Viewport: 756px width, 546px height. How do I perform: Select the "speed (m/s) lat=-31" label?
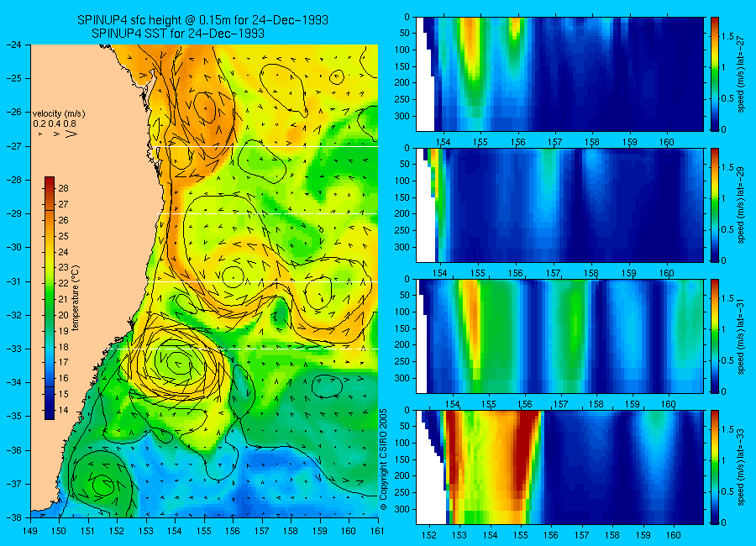742,336
